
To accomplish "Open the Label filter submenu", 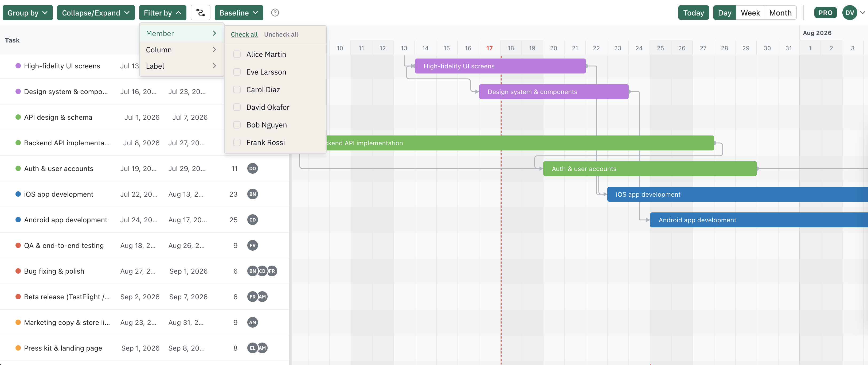I will pyautogui.click(x=182, y=66).
